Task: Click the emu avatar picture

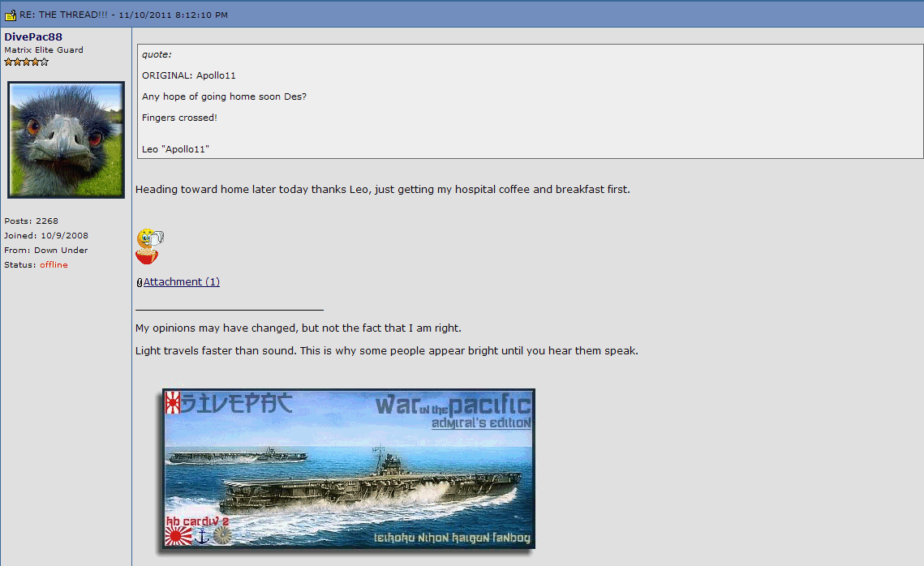Action: [x=66, y=139]
